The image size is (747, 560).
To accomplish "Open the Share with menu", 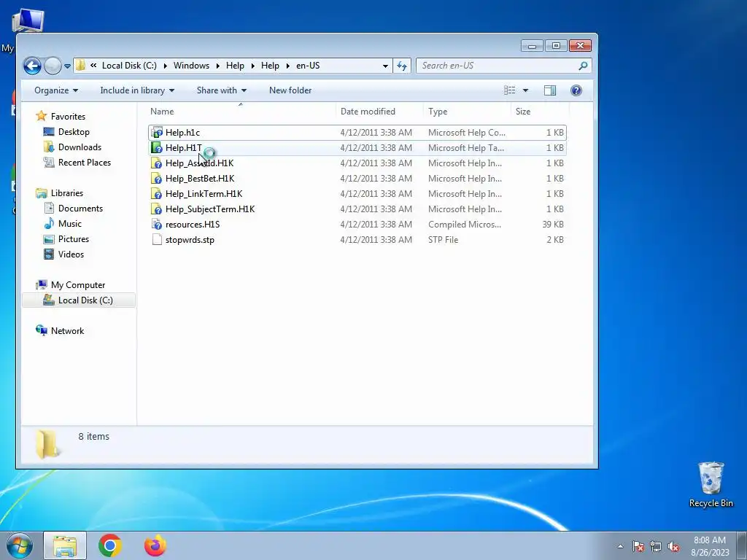I will tap(222, 90).
